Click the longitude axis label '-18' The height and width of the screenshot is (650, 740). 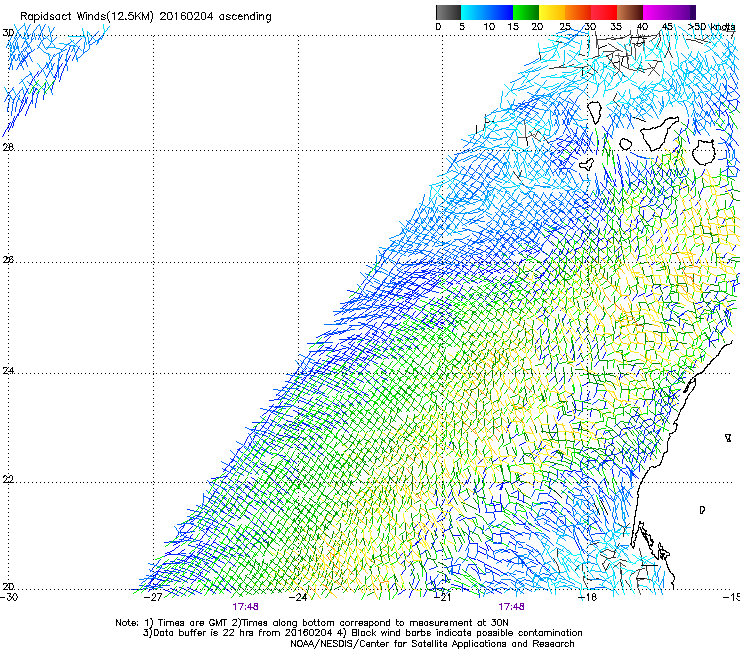tap(588, 597)
